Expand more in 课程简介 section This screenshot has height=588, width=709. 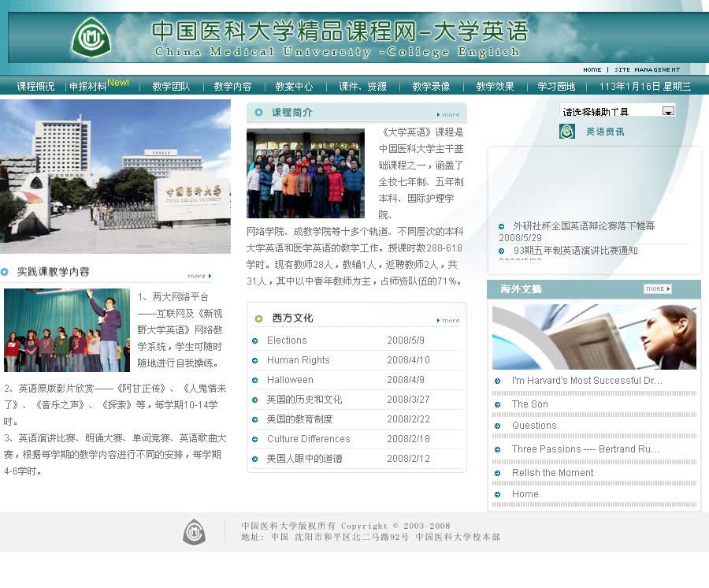pyautogui.click(x=448, y=114)
